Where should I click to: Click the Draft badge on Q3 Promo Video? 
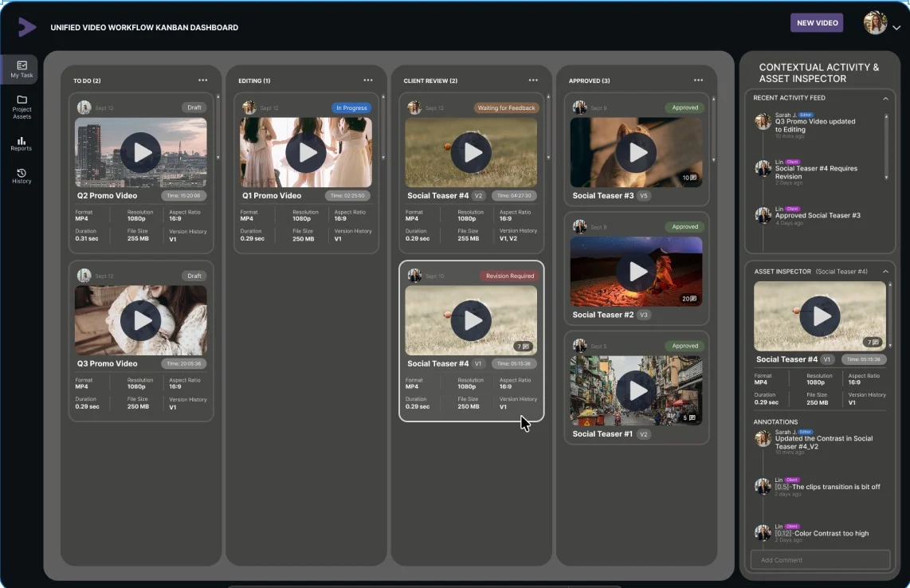click(x=194, y=276)
